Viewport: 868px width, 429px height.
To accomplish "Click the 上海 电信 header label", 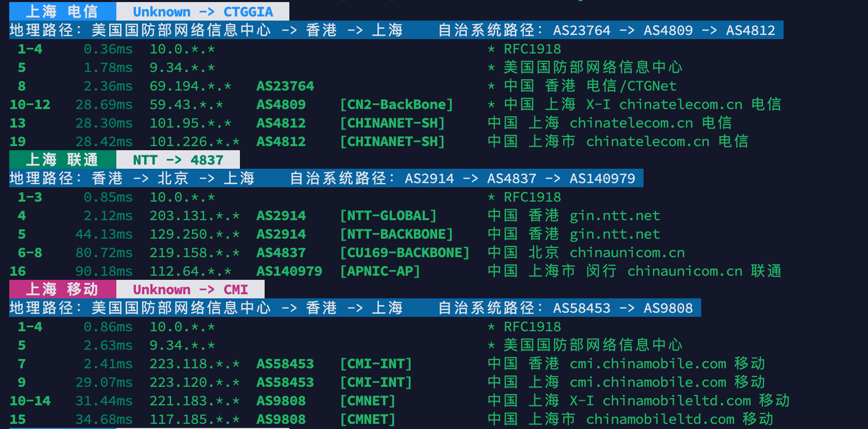I will [62, 11].
